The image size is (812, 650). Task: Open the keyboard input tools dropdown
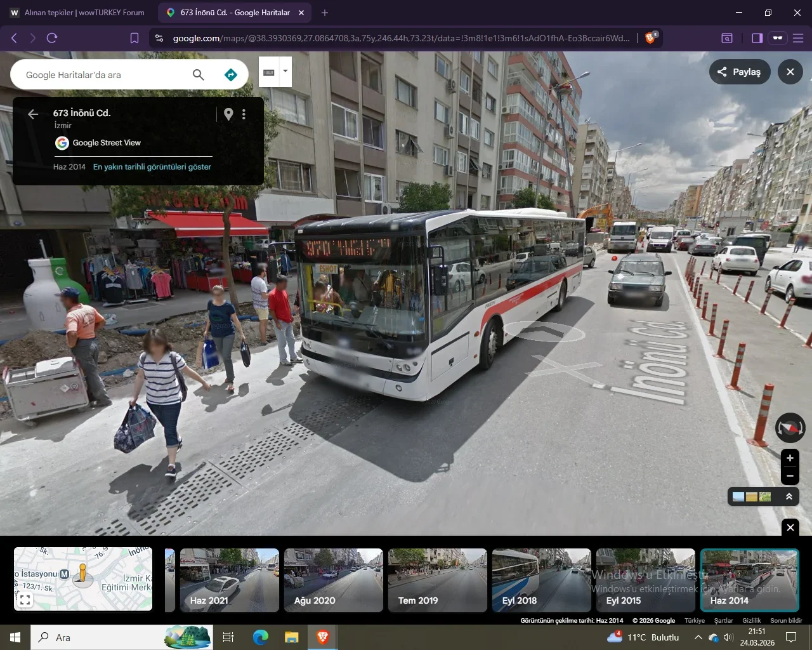(285, 71)
